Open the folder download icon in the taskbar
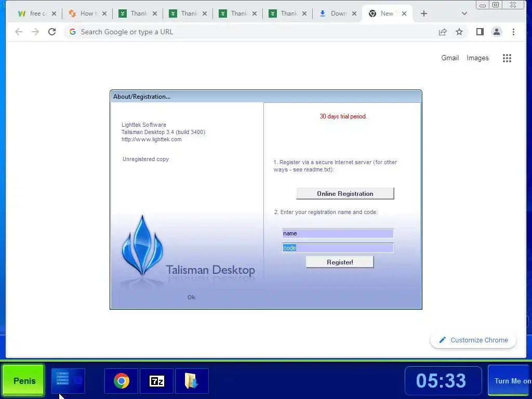 [192, 381]
